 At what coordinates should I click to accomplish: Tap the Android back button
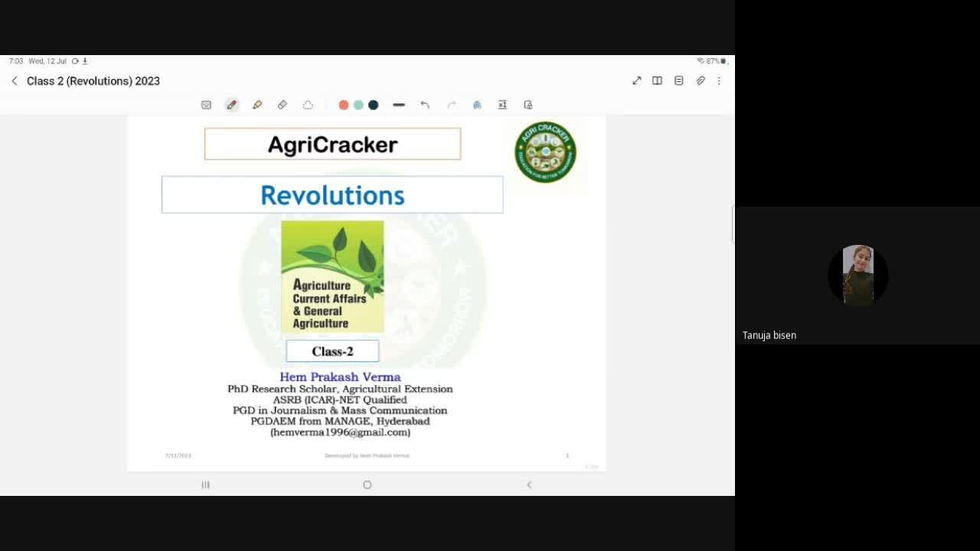pyautogui.click(x=529, y=484)
